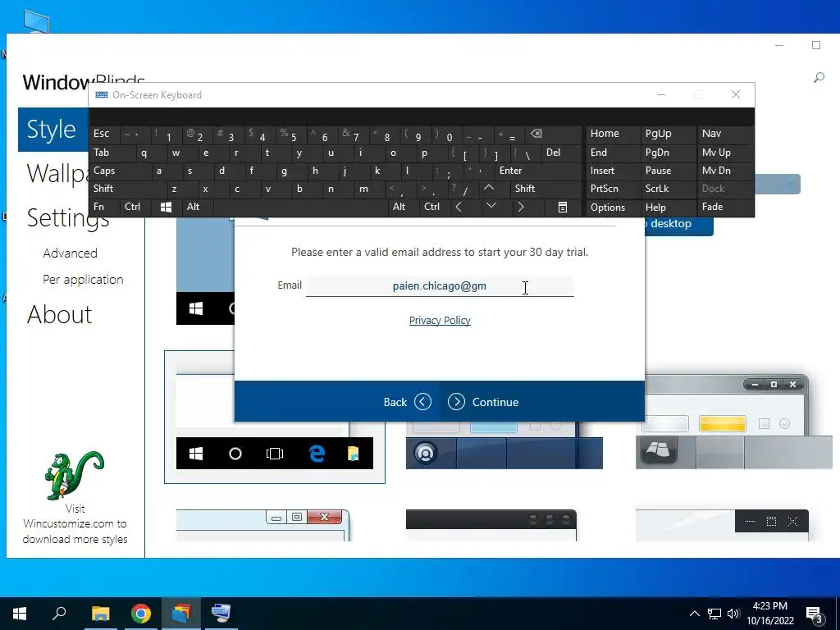Click the 'm' key on the On-Screen Keyboard
This screenshot has height=630, width=840.
click(x=368, y=189)
